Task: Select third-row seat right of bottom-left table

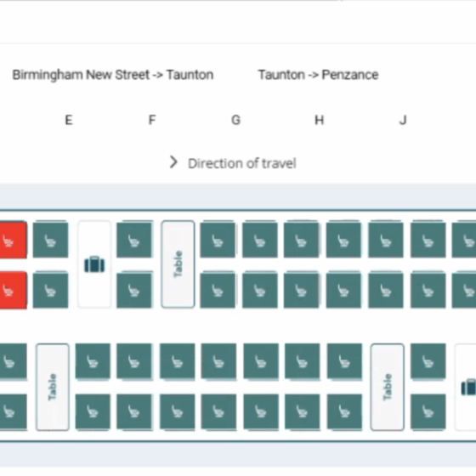Action: 93,361
